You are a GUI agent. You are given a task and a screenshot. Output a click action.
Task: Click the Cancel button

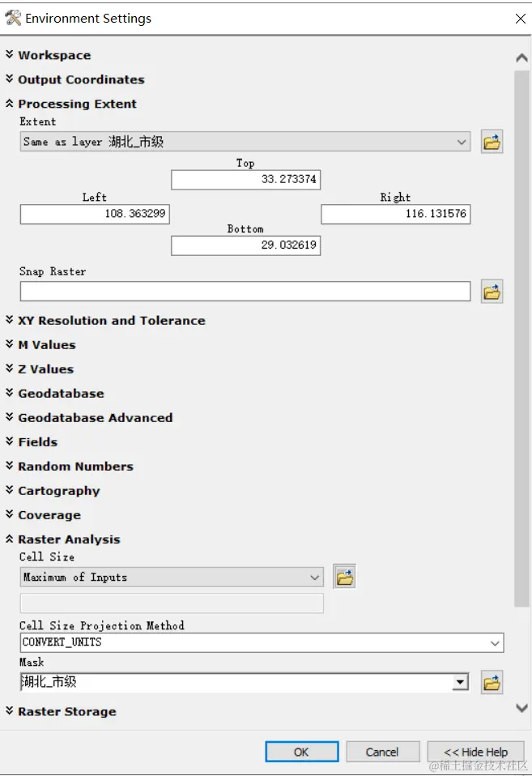[382, 752]
